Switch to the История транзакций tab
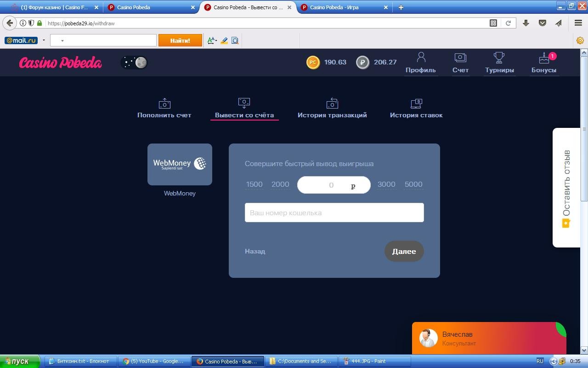The width and height of the screenshot is (588, 368). tap(332, 109)
